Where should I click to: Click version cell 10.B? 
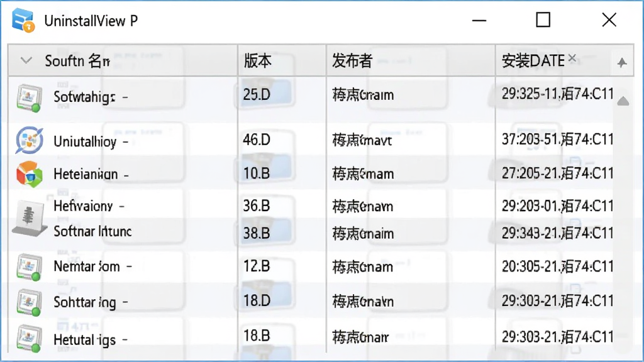tap(257, 173)
